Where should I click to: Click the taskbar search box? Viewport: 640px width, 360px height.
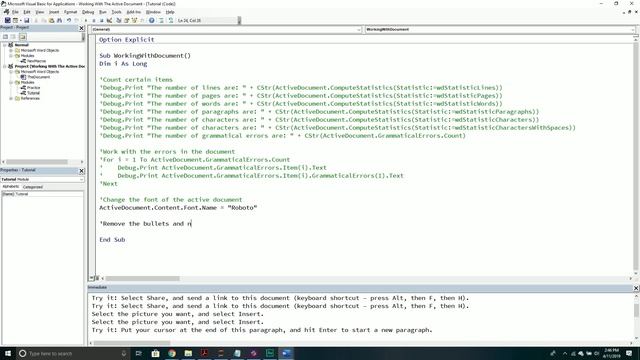pos(74,353)
